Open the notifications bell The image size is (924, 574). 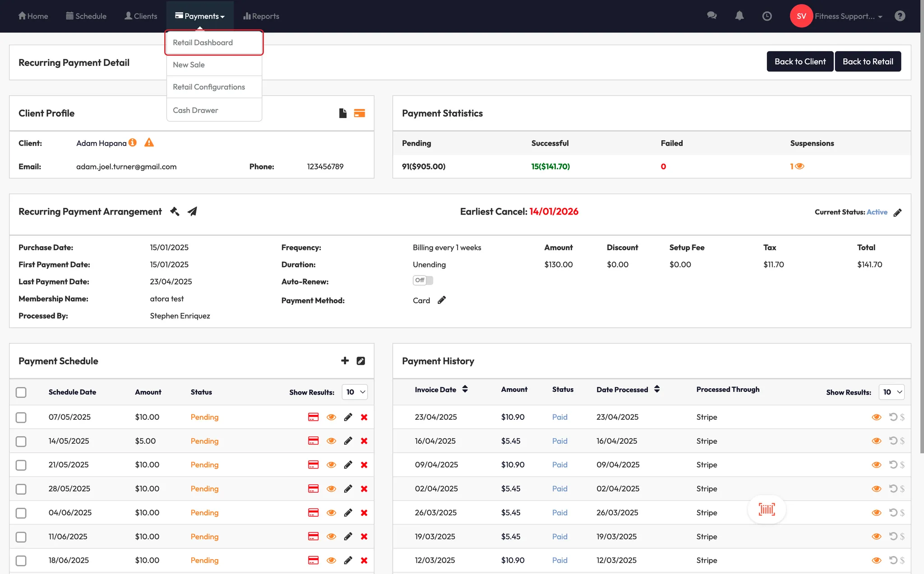[x=739, y=16]
